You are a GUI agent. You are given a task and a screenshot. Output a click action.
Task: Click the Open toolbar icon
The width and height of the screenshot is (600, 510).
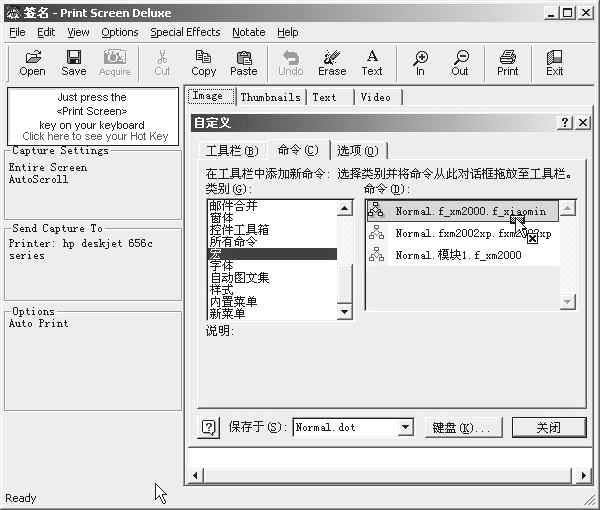tap(33, 63)
